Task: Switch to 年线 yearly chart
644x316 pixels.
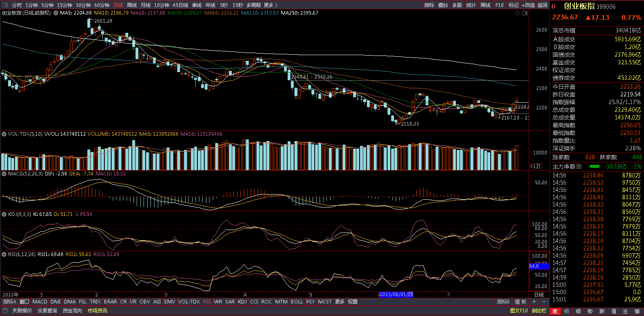Action: pyautogui.click(x=210, y=5)
